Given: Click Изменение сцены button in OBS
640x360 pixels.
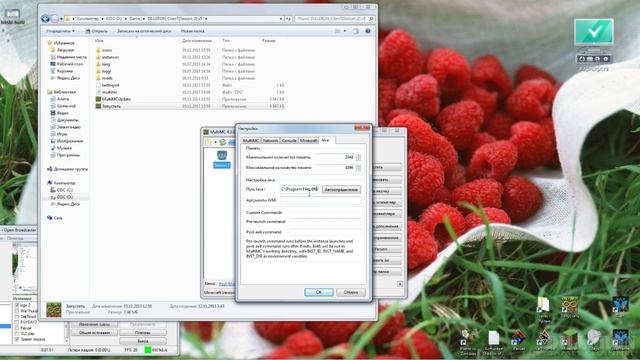Looking at the screenshot, I should 94,324.
